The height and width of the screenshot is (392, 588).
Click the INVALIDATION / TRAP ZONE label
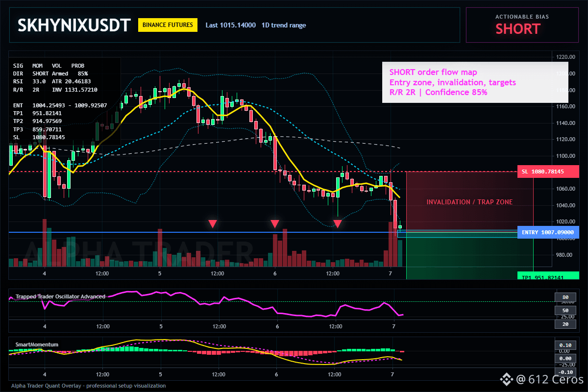(469, 202)
